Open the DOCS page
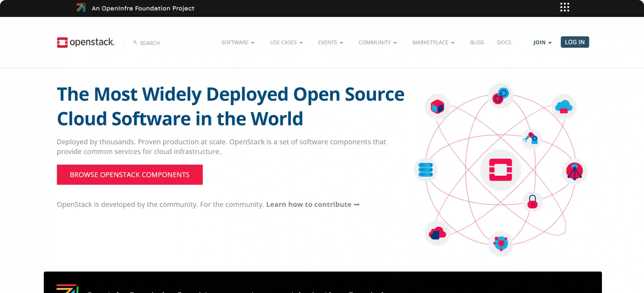The height and width of the screenshot is (293, 644). pyautogui.click(x=504, y=42)
